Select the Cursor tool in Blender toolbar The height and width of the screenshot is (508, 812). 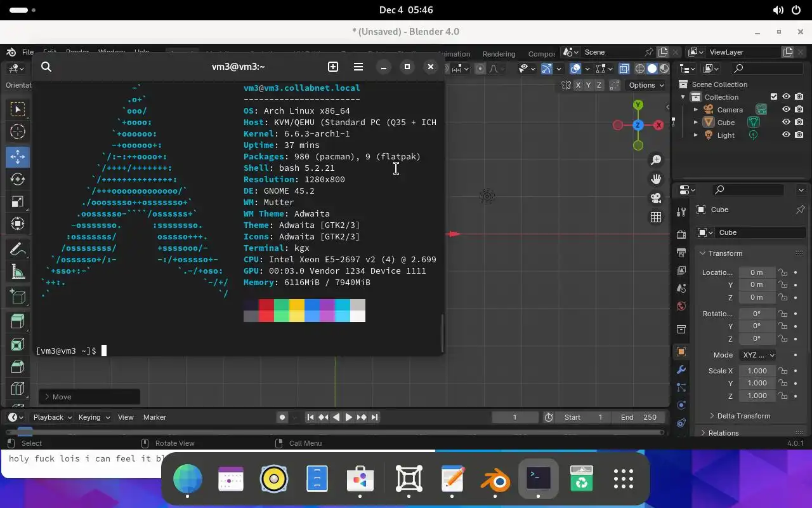click(x=18, y=132)
